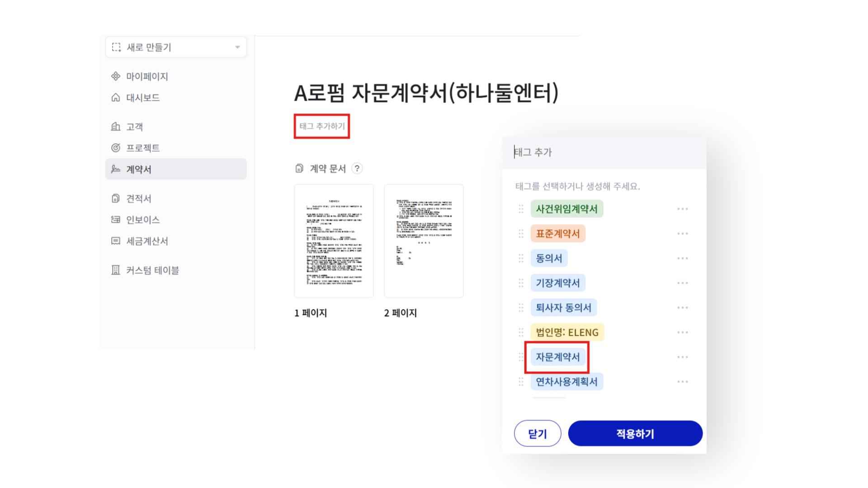This screenshot has width=868, height=488.
Task: Click 태그 추가하기 under the title
Action: [322, 126]
